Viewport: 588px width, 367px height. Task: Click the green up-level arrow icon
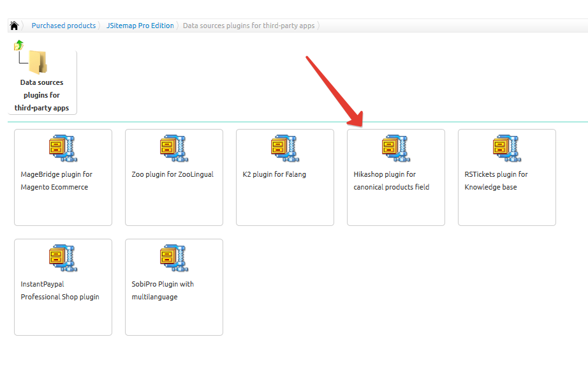pos(18,45)
